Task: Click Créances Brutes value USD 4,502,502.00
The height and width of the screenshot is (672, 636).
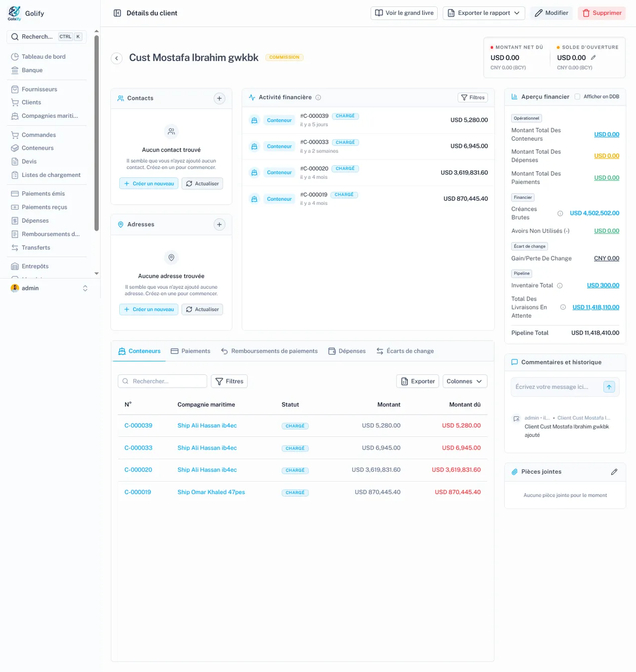Action: (594, 213)
